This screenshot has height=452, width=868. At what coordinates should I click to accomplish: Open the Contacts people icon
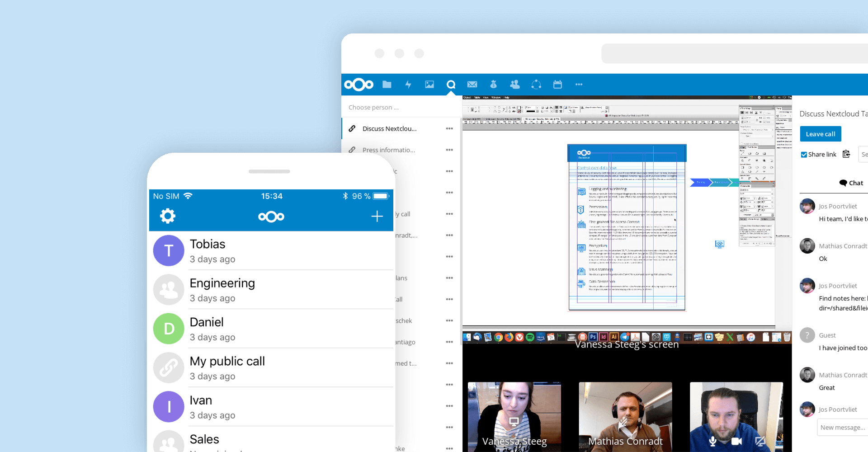[515, 85]
